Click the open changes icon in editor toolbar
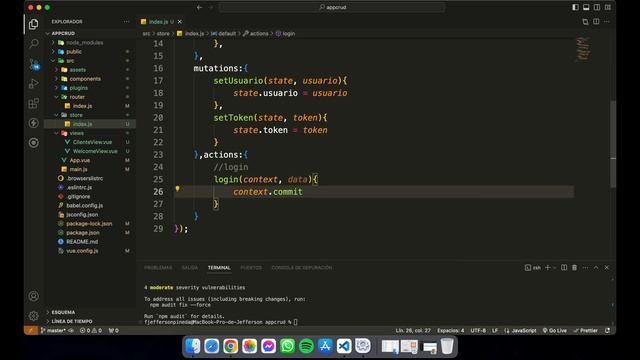Screen dimensions: 640x360 (x=585, y=22)
